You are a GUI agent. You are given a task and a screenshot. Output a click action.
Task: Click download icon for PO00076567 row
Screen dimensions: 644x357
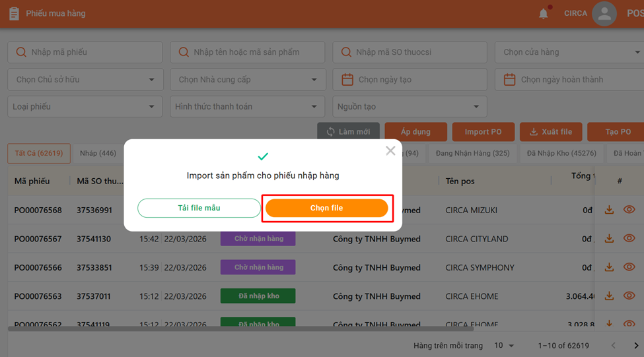609,239
